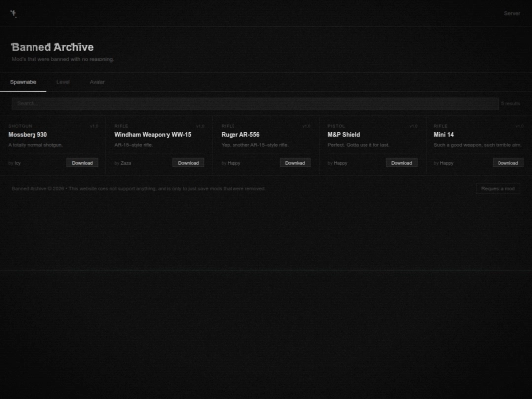Click the 'A totally normal shotgun.' description

pyautogui.click(x=35, y=145)
